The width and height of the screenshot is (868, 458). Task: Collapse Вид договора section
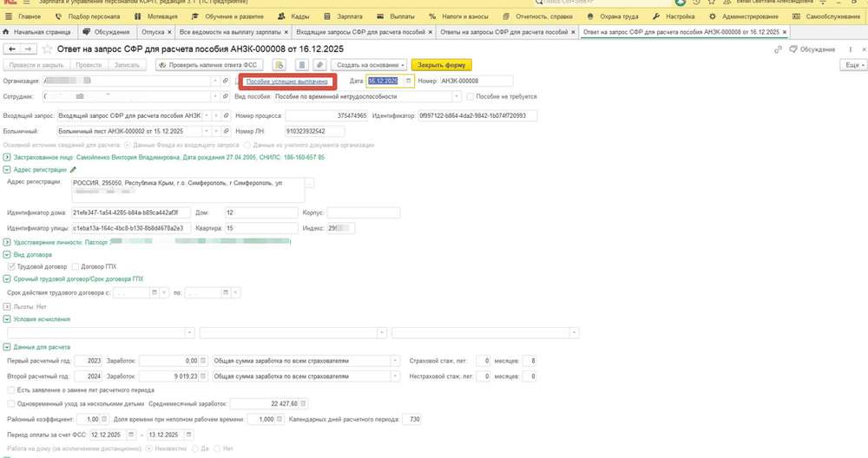[7, 255]
